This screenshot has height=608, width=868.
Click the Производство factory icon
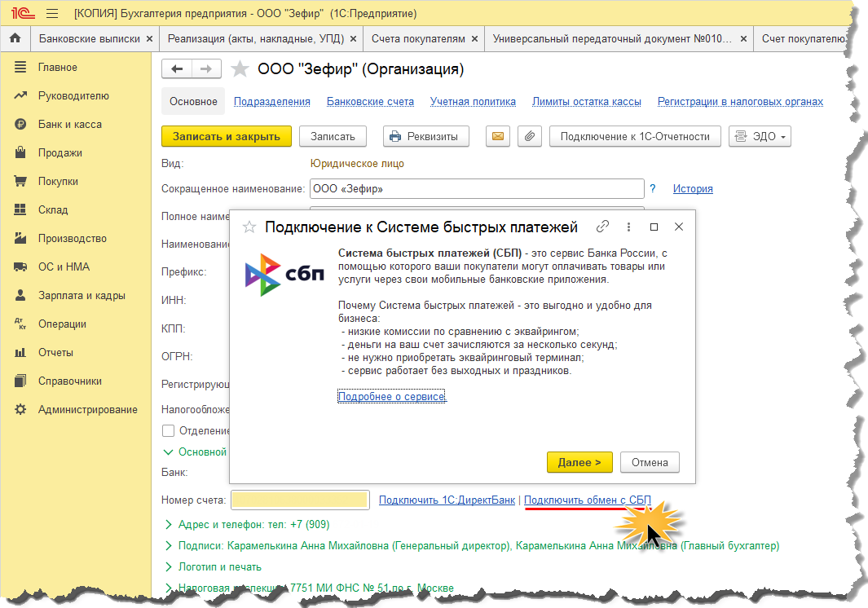point(20,238)
